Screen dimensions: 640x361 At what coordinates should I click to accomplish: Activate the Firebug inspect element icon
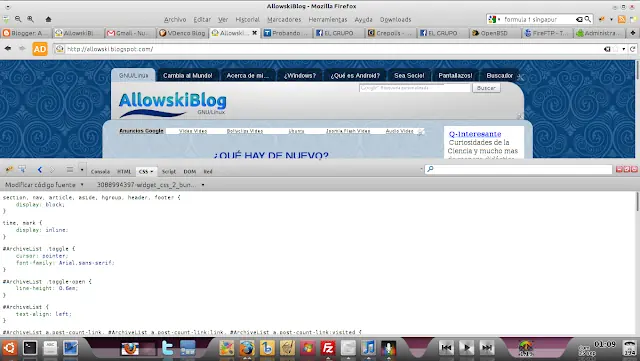[22, 169]
